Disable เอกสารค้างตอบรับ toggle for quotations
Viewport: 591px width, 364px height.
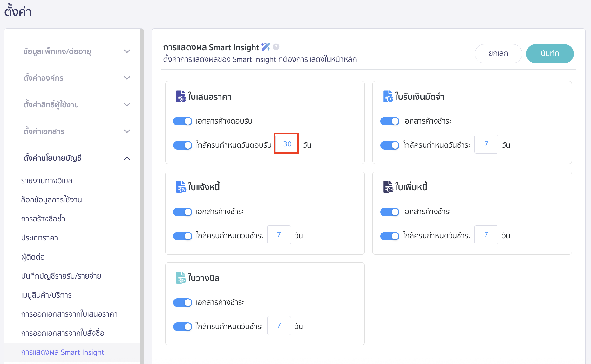(183, 121)
